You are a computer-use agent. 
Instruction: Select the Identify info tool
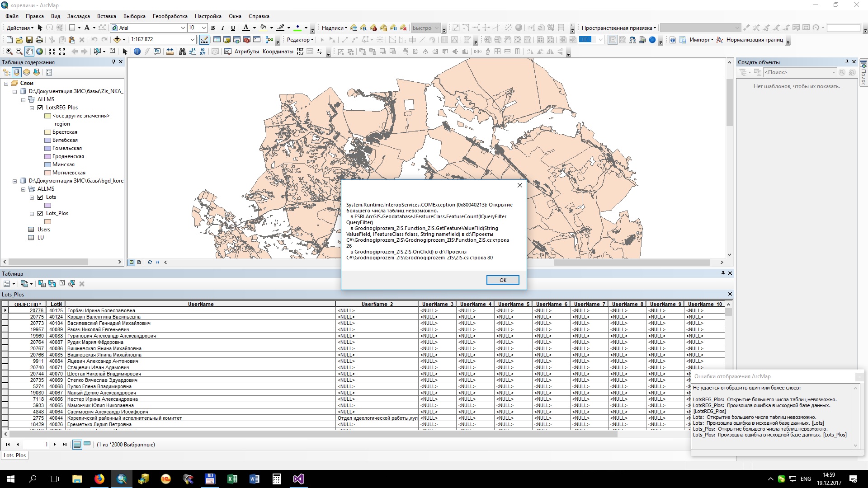pyautogui.click(x=137, y=52)
